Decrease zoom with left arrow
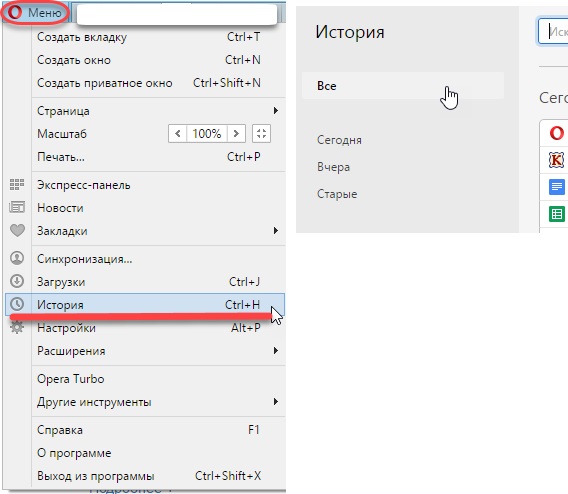This screenshot has width=568, height=494. [x=178, y=134]
